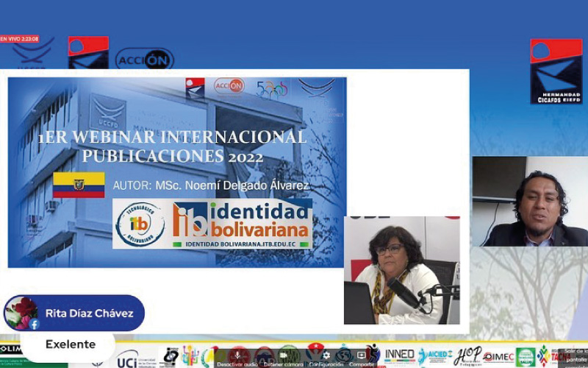
Task: Click the Facebook badge on commenter avatar
Action: (x=34, y=325)
